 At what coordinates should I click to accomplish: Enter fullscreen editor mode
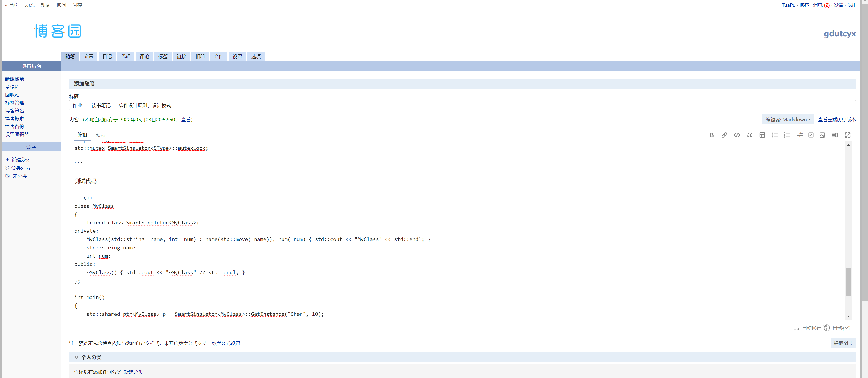coord(847,135)
